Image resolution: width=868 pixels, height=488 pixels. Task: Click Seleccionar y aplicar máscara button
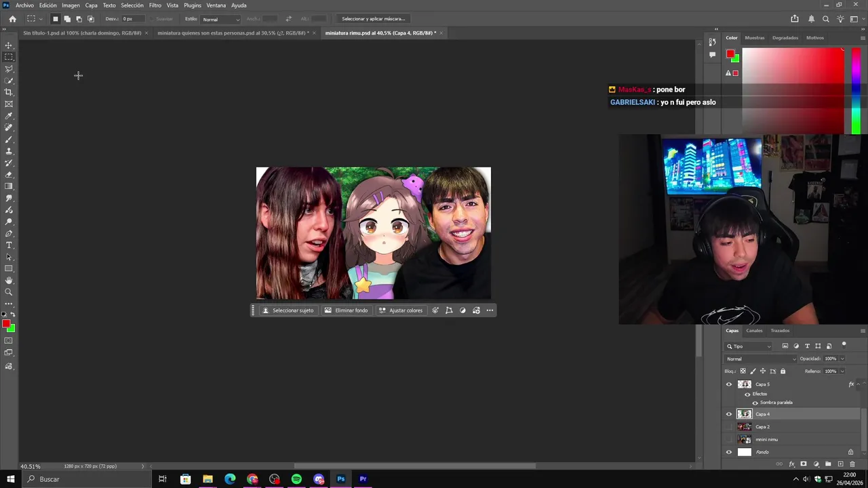click(373, 19)
